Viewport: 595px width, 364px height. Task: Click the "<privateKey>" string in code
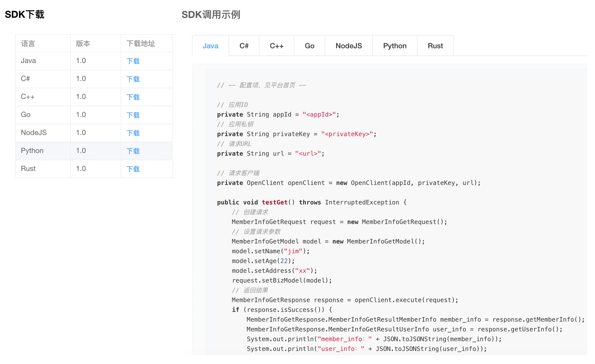click(347, 134)
